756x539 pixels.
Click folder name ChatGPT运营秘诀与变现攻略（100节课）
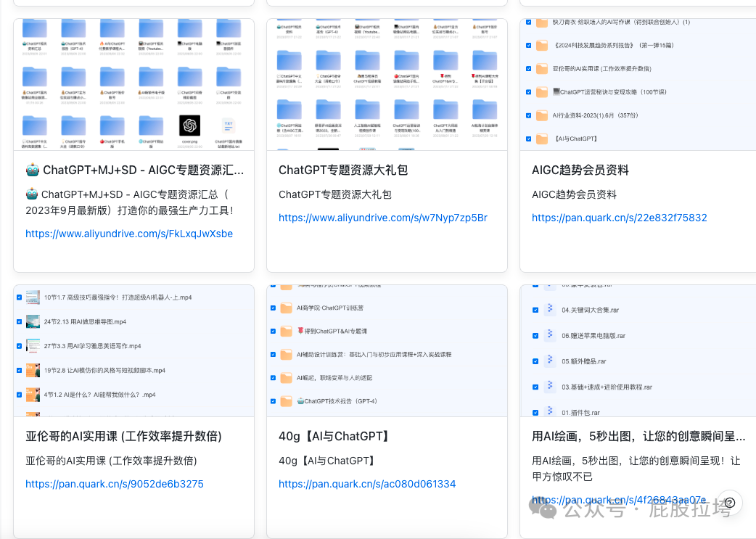(x=609, y=92)
